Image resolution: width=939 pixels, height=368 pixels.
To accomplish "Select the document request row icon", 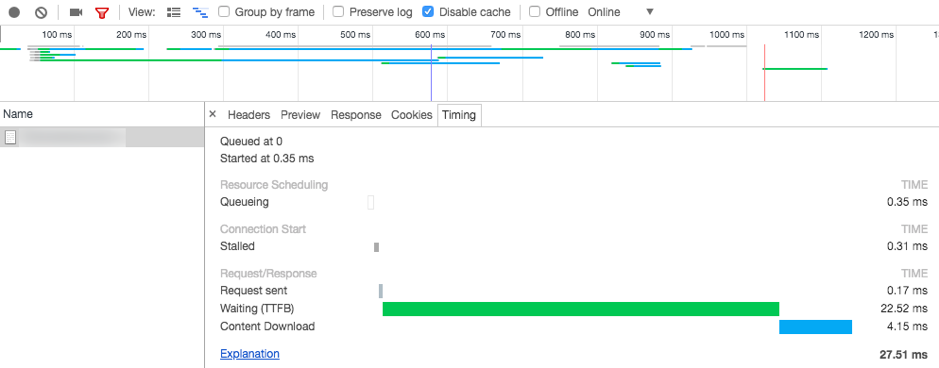I will (10, 138).
